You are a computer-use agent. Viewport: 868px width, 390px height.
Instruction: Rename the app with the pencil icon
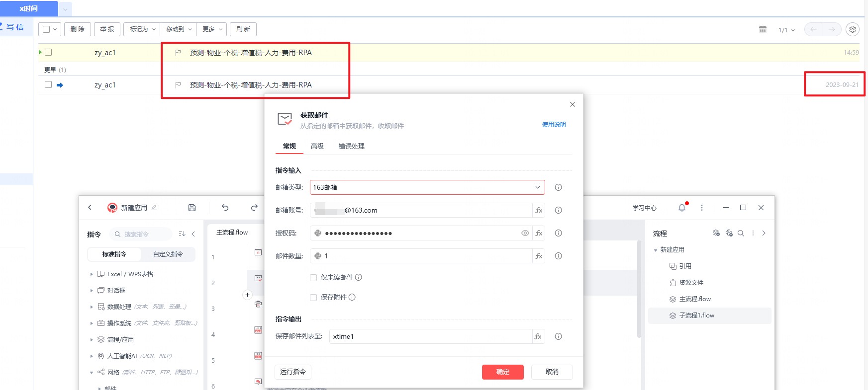[154, 208]
